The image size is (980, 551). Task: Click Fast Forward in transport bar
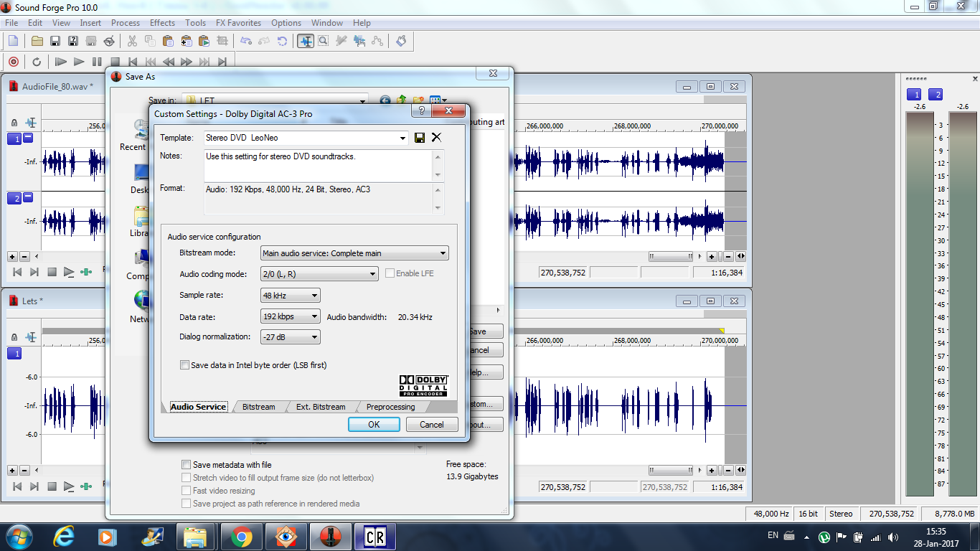(x=187, y=62)
